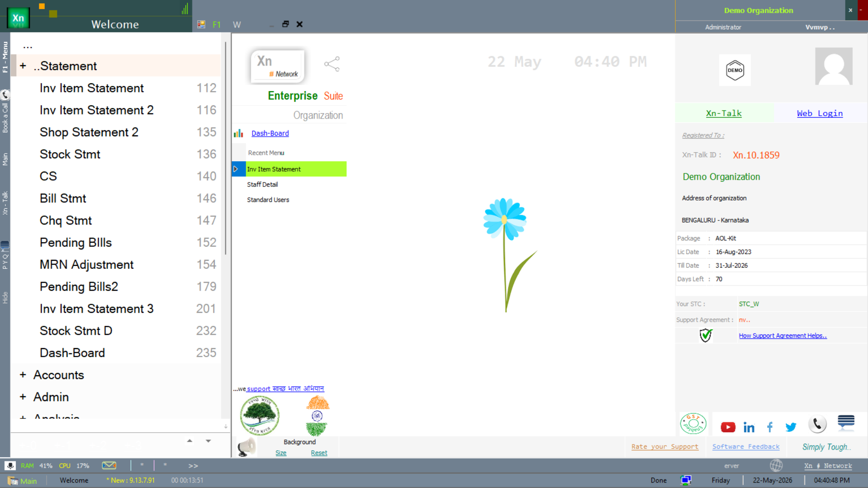This screenshot has width=868, height=488.
Task: Click the row pointer arrow beside Inv Item Statement
Action: (x=236, y=169)
